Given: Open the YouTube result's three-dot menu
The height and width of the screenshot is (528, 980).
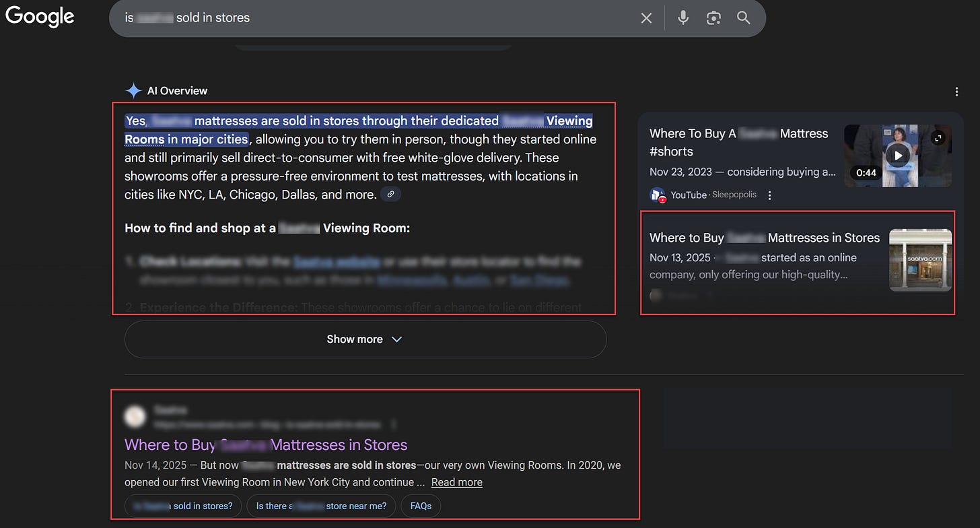Looking at the screenshot, I should (x=770, y=195).
